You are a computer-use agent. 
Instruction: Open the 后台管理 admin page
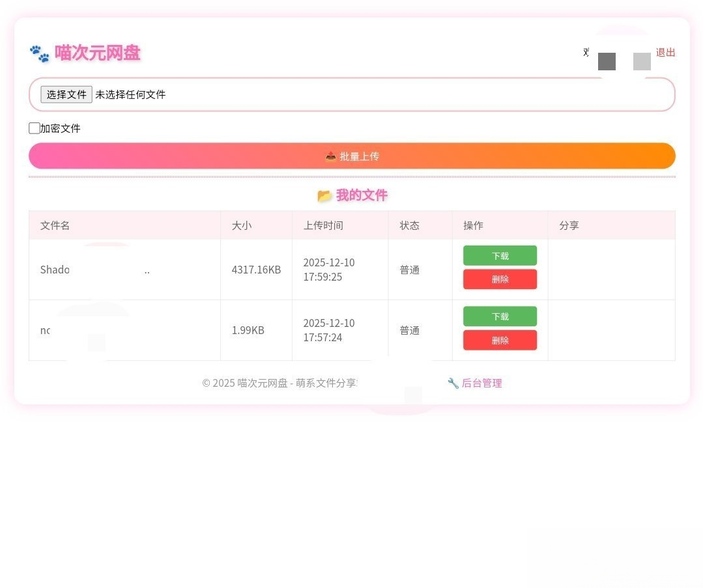point(482,383)
